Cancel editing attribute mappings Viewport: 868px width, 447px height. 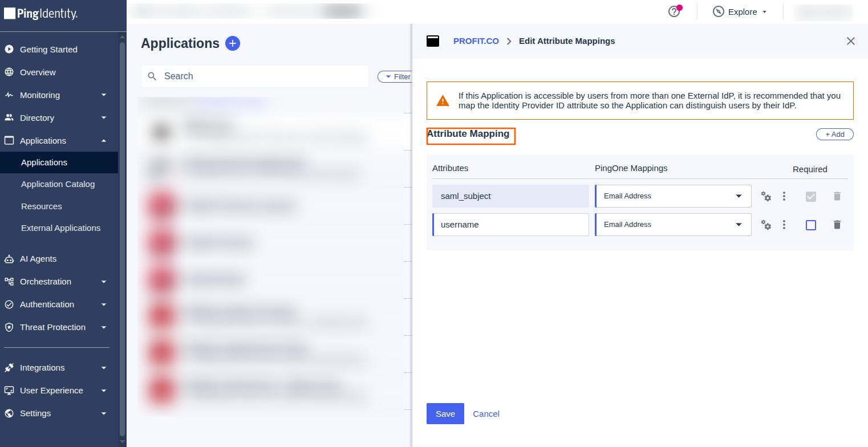[x=486, y=414]
